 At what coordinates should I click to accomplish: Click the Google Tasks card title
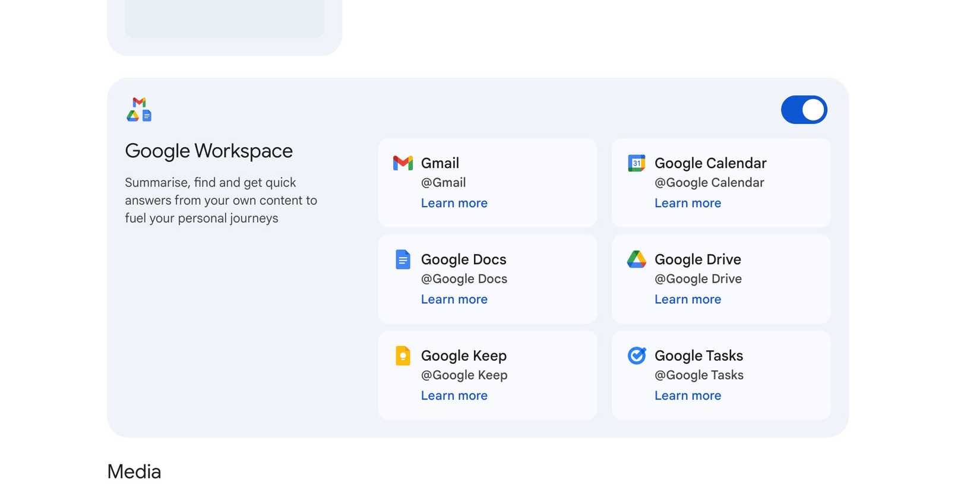point(698,356)
